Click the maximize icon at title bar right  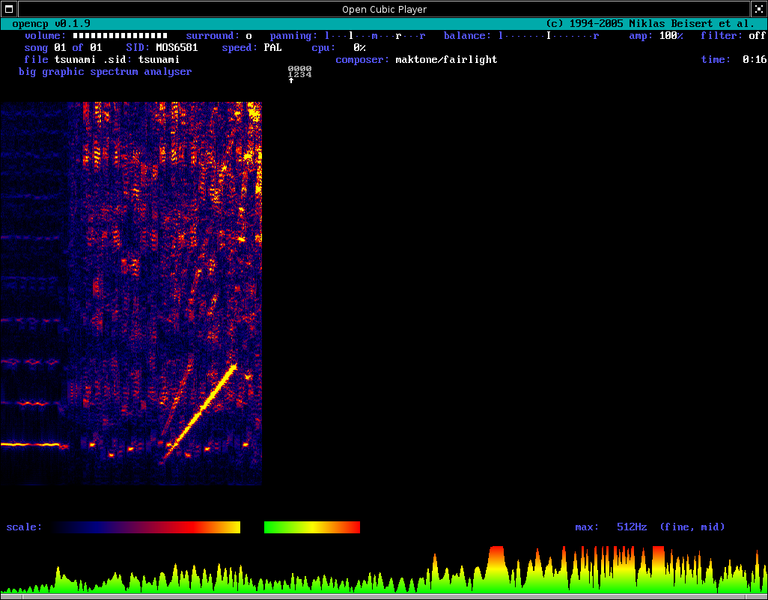click(759, 9)
